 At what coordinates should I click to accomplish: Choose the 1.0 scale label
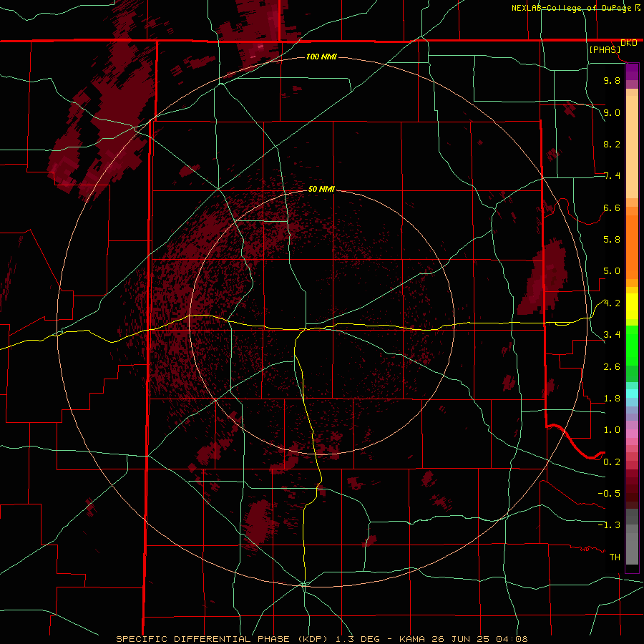click(x=612, y=430)
